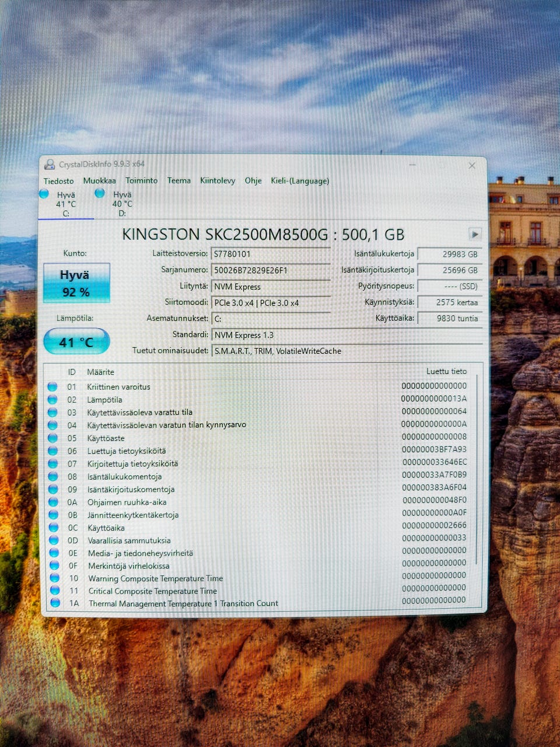Click the Siirtomoodi field PCIe 3.0 x4

click(271, 303)
